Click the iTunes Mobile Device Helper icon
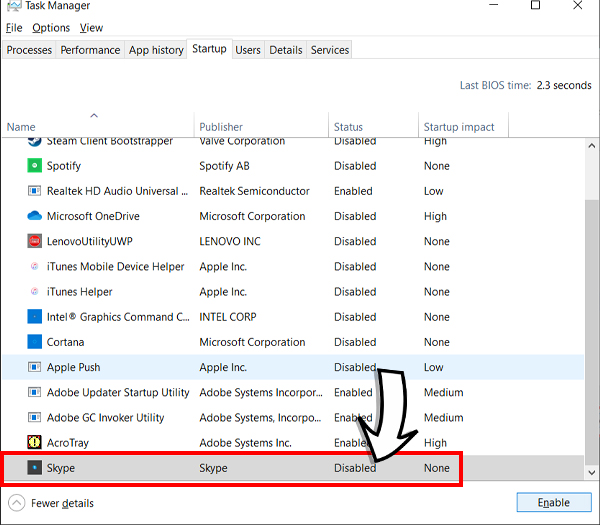 (34, 266)
